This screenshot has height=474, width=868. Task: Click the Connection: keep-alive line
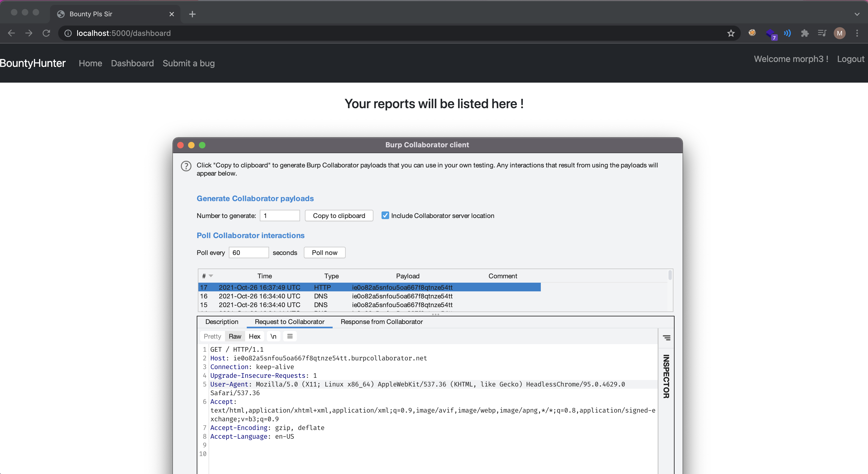pos(252,367)
